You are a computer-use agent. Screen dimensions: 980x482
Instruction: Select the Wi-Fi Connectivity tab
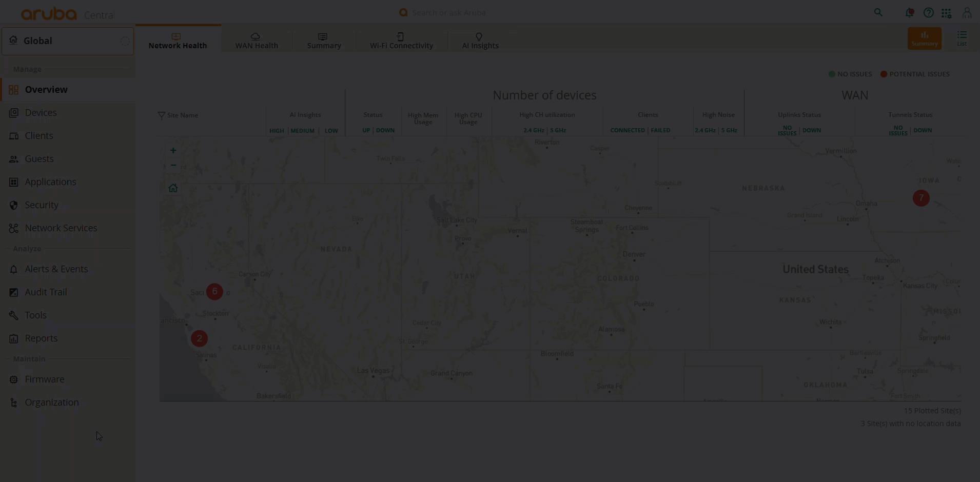[x=401, y=41]
